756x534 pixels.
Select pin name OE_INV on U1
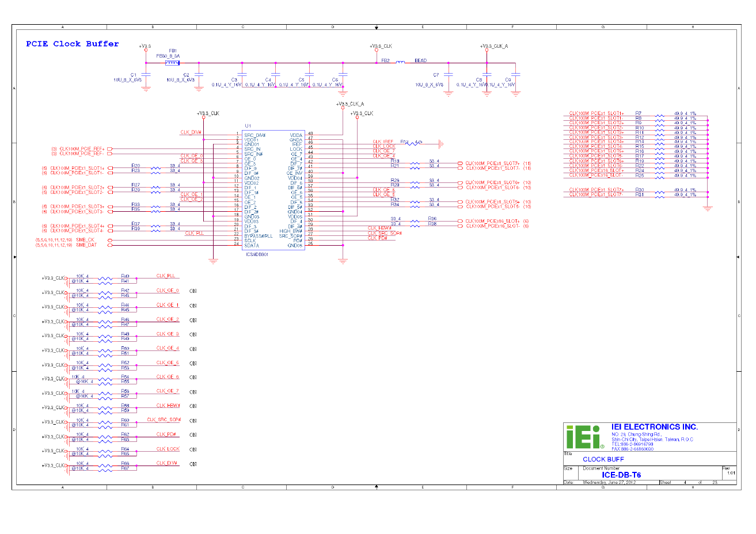(x=294, y=173)
